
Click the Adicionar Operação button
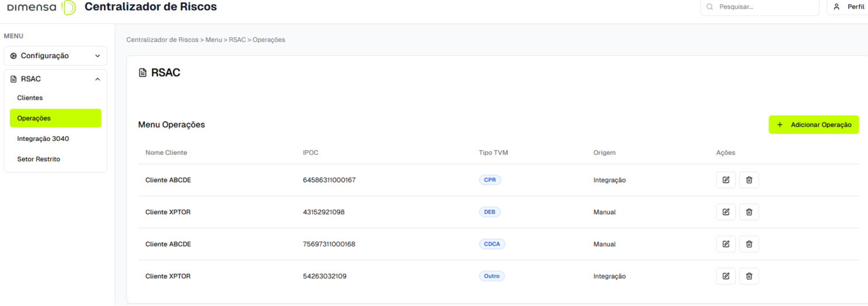pos(813,125)
